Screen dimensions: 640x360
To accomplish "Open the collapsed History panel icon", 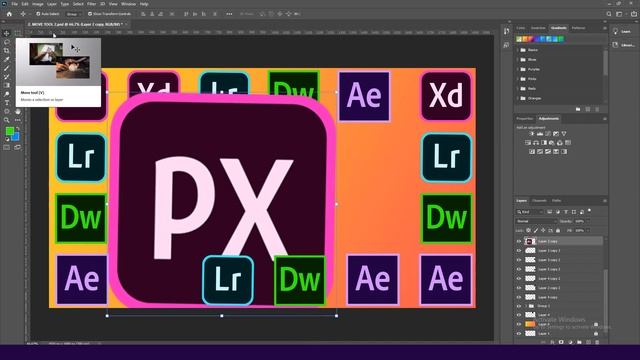I will coord(507,31).
